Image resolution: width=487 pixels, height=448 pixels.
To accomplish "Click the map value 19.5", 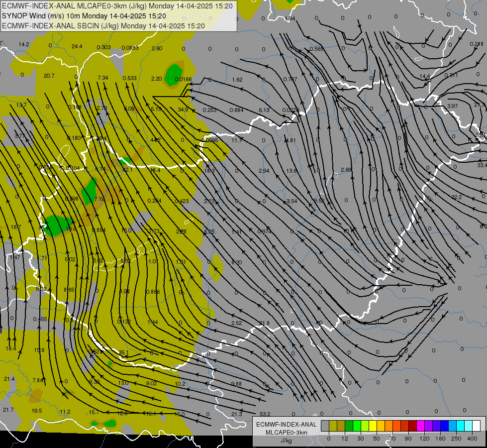I will [x=37, y=411].
